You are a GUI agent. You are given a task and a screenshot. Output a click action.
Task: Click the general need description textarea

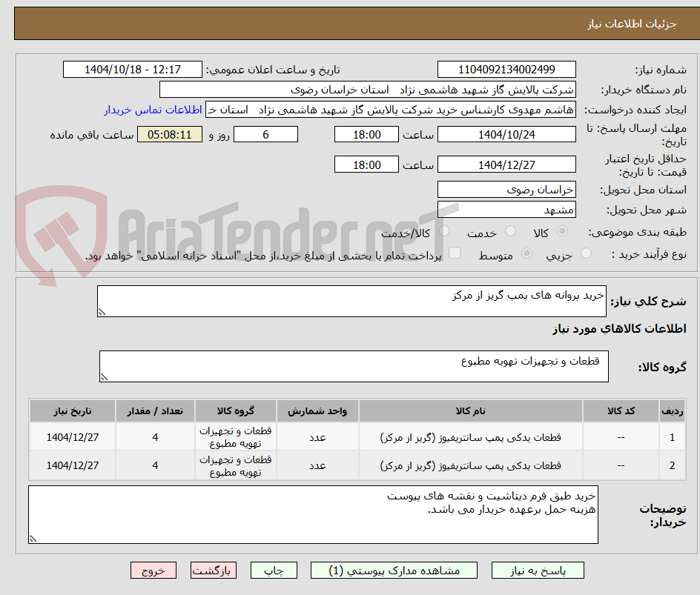(x=351, y=302)
